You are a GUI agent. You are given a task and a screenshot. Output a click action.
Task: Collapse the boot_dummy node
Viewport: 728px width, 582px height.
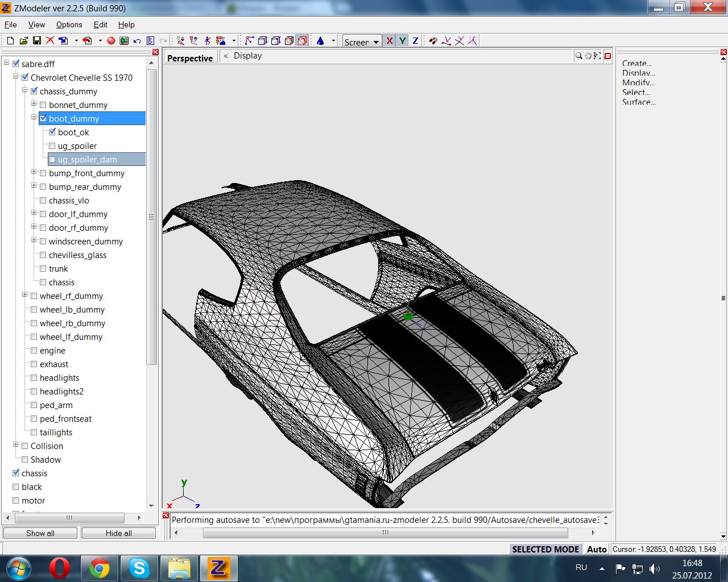(34, 118)
